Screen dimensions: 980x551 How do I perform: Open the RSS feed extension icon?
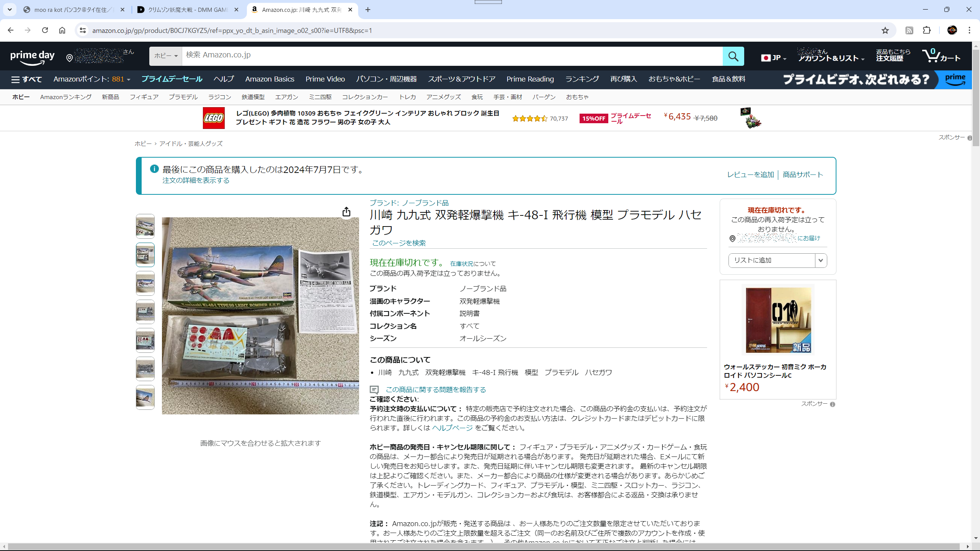(909, 30)
